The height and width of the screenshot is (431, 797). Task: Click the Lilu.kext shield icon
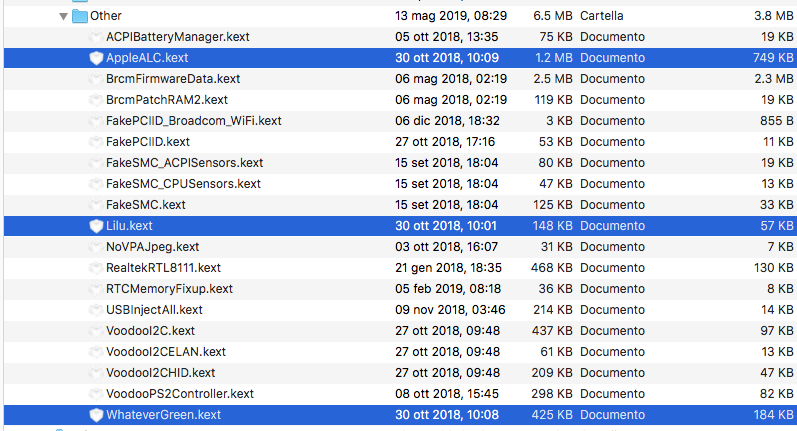pos(96,226)
